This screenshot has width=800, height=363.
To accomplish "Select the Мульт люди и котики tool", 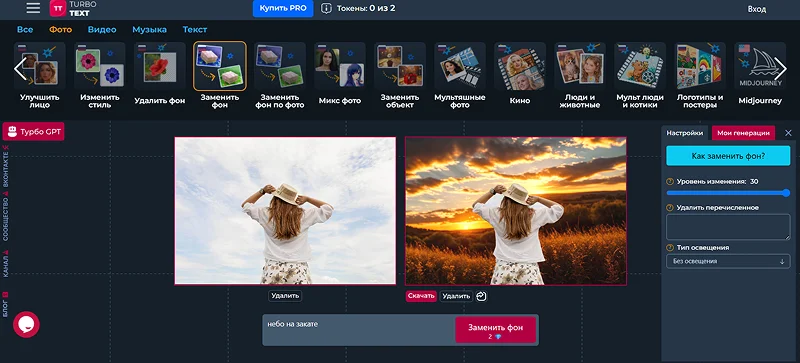I will tap(640, 76).
